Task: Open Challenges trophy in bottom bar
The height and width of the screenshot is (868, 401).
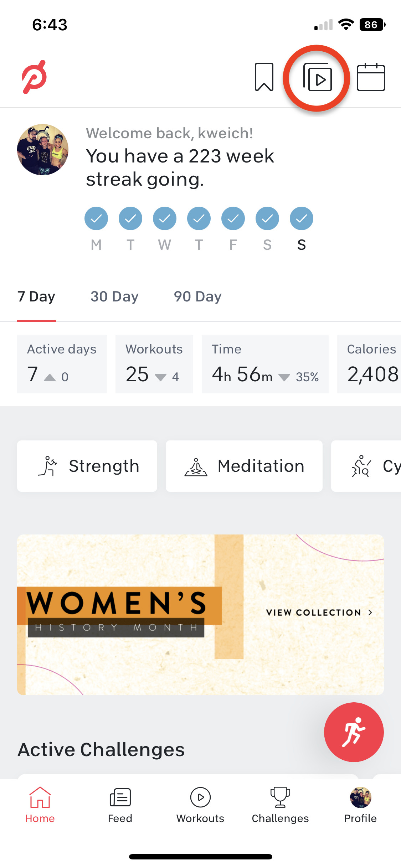Action: [280, 797]
